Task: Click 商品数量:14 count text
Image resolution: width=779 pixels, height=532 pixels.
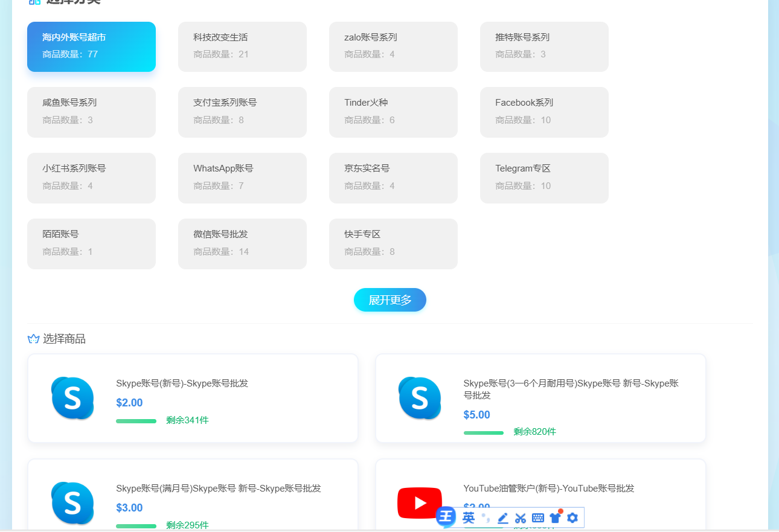Action: [x=221, y=252]
